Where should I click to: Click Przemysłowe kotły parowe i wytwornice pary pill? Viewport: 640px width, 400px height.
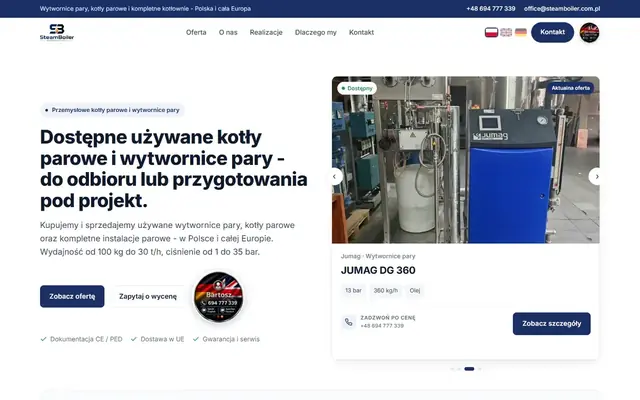point(112,110)
